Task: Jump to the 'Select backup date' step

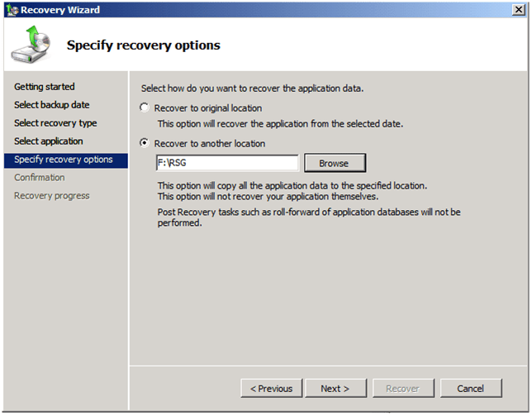Action: [x=52, y=105]
